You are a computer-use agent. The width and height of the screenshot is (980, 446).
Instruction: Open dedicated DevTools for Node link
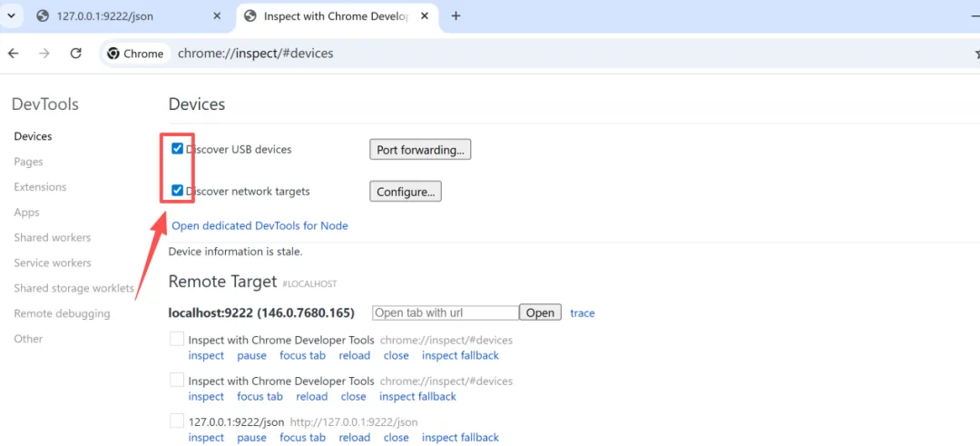coord(260,226)
